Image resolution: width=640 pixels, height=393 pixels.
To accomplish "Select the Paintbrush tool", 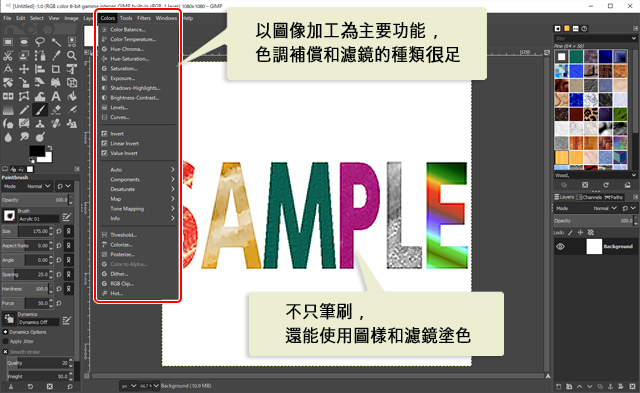I will [40, 110].
